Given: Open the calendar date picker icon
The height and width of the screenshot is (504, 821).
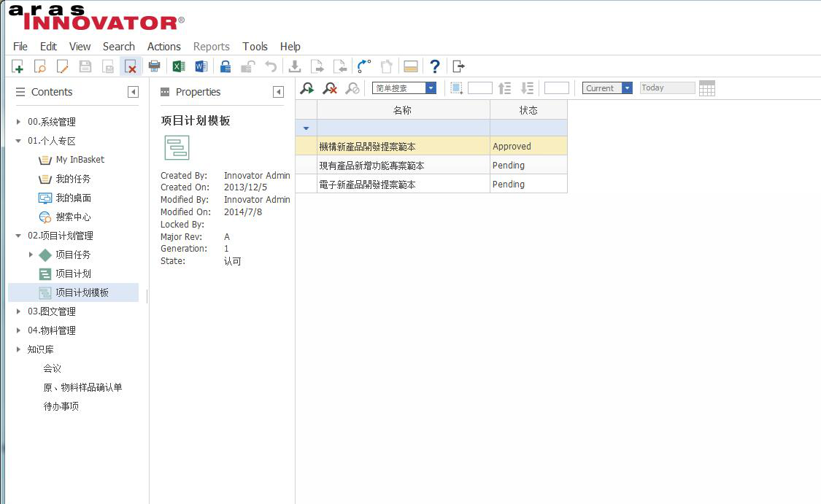Looking at the screenshot, I should 706,88.
